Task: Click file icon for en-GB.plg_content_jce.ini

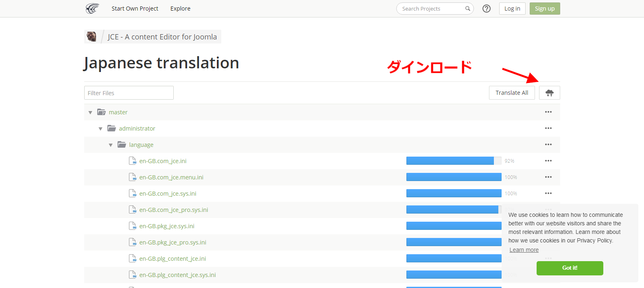Action: point(133,258)
